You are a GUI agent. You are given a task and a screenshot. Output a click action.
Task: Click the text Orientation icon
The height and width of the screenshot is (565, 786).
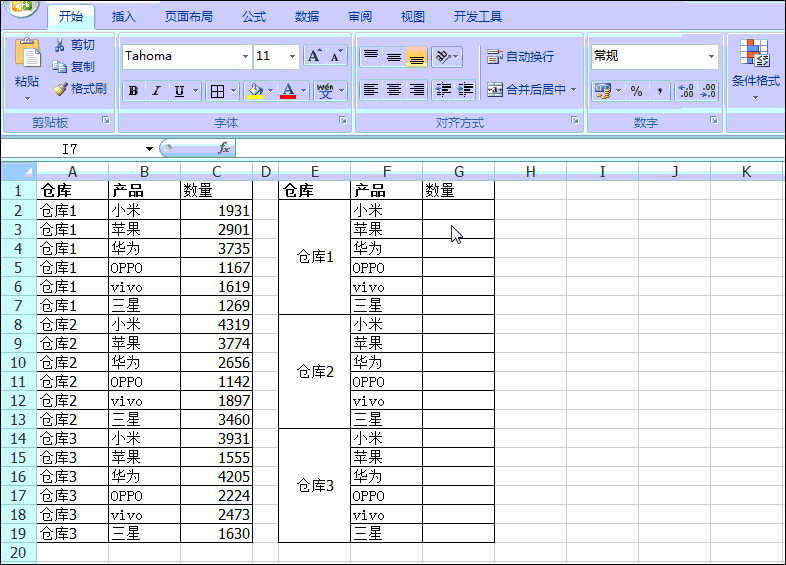443,56
